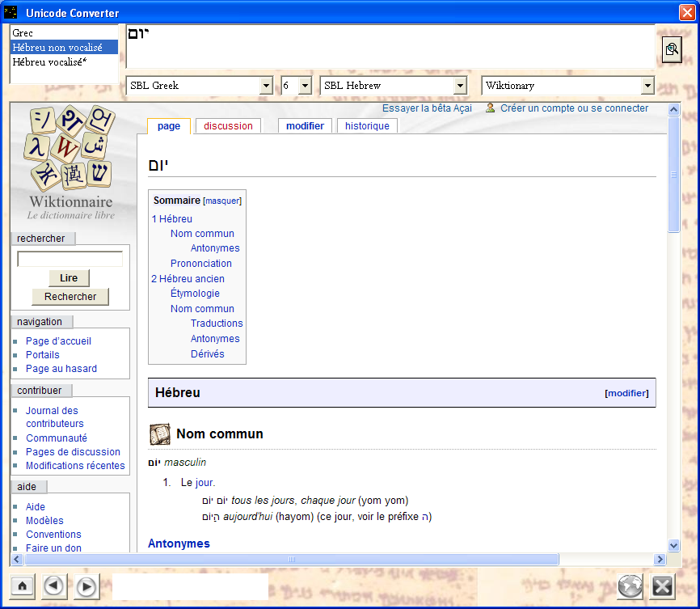Click the globe icon at the bottom right

[x=630, y=586]
